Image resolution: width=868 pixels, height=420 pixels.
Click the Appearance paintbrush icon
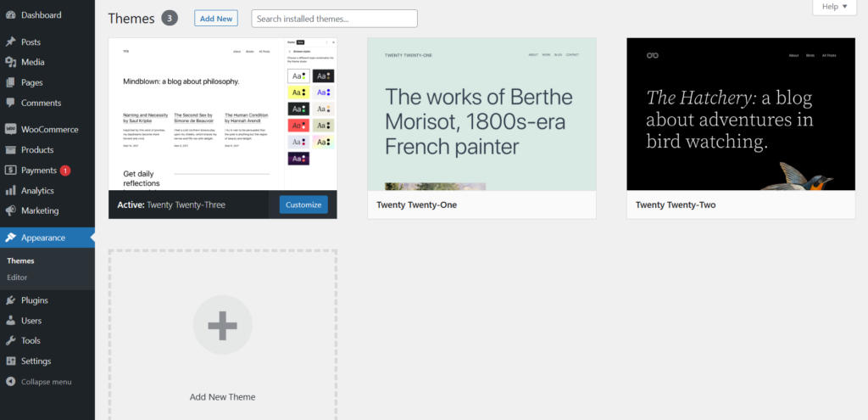(x=10, y=238)
